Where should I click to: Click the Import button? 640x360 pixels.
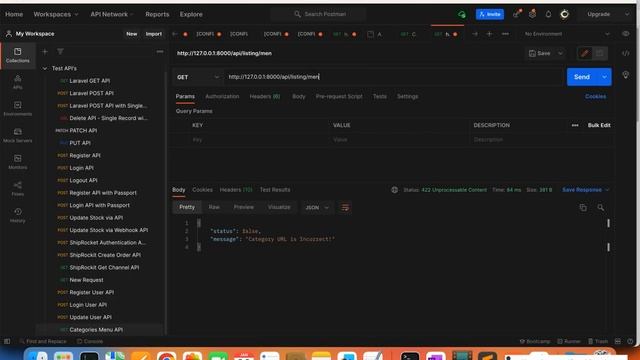pyautogui.click(x=153, y=34)
